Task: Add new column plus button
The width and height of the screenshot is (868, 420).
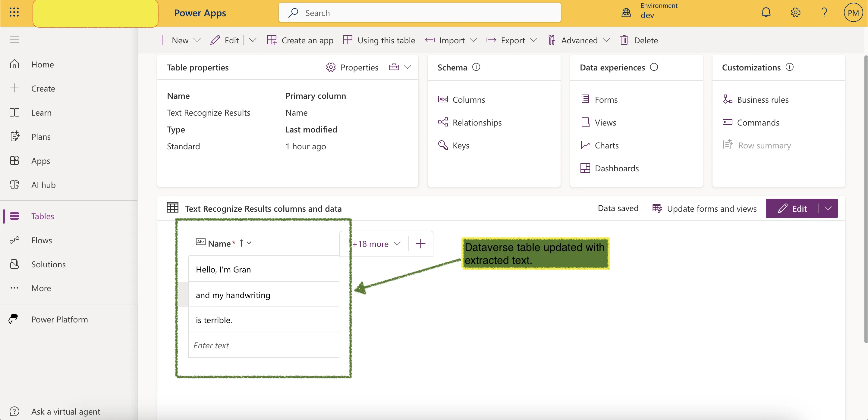Action: click(420, 244)
